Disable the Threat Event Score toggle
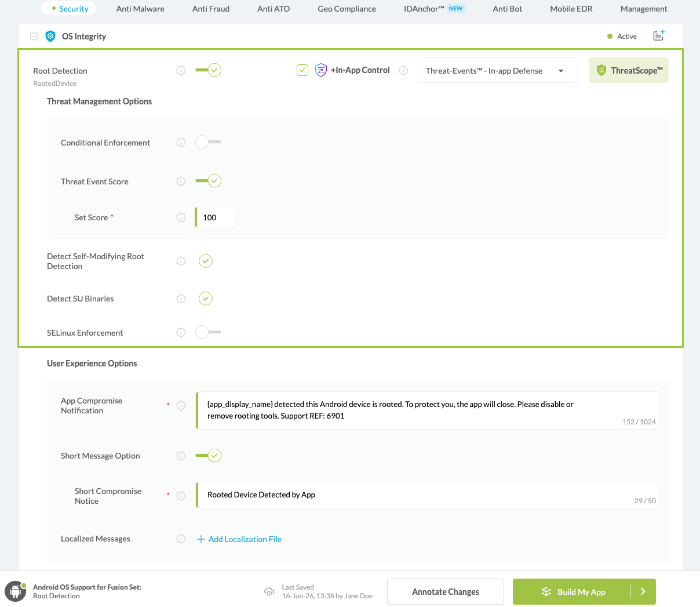 (x=208, y=181)
